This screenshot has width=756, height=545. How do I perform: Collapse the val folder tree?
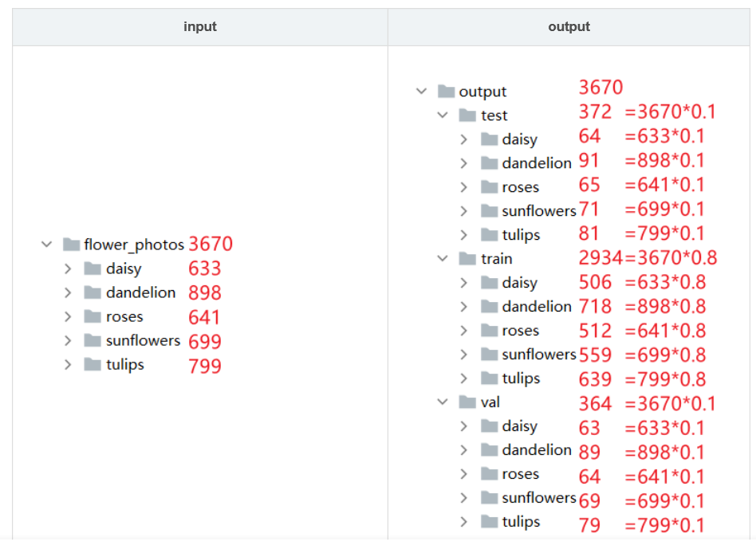[443, 402]
